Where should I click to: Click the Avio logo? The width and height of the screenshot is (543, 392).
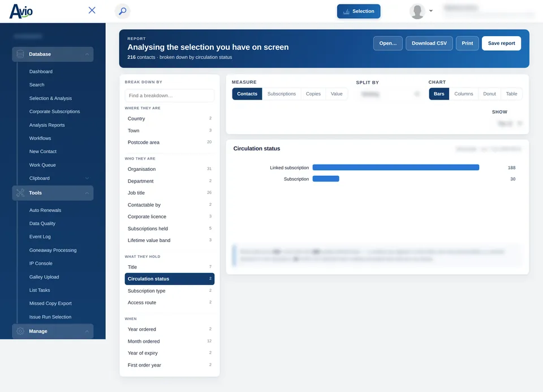(x=21, y=11)
